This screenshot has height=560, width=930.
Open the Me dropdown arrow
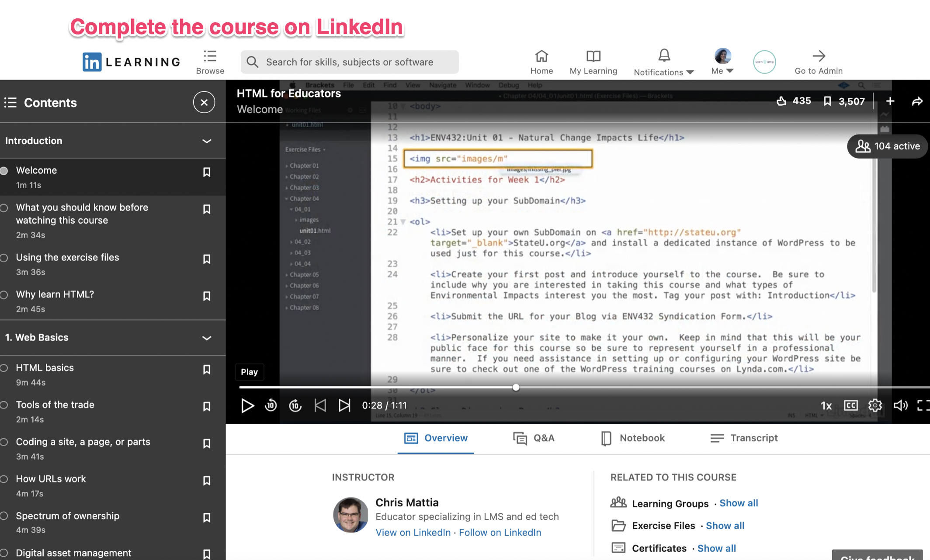[729, 71]
